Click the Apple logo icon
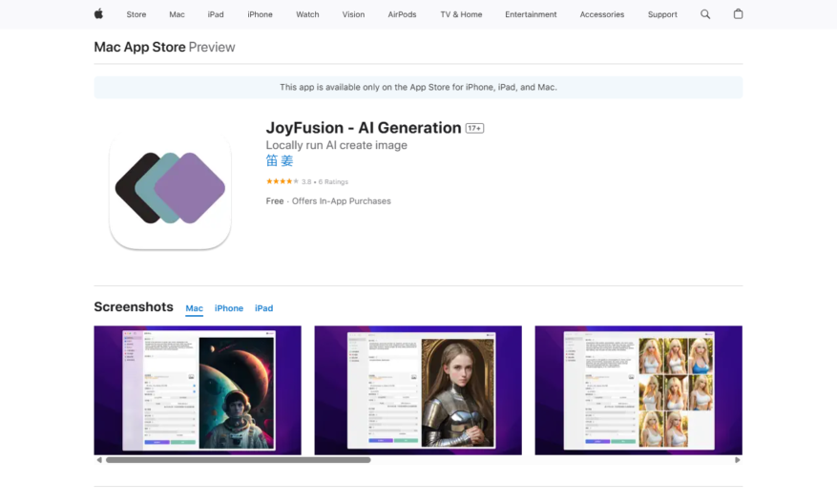 point(98,14)
